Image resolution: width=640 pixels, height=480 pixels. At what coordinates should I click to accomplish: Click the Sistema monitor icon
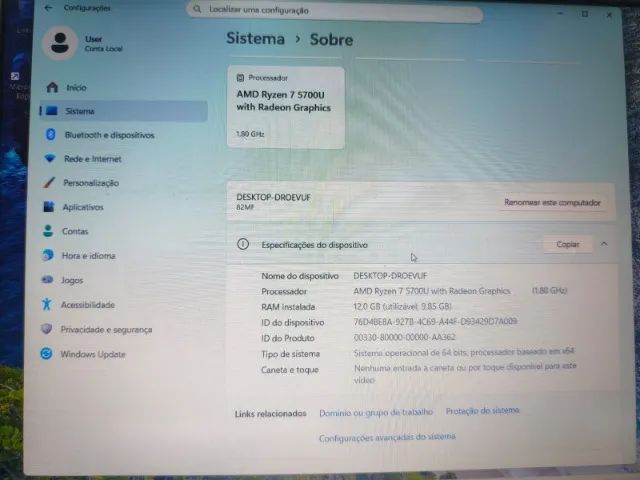pyautogui.click(x=51, y=111)
